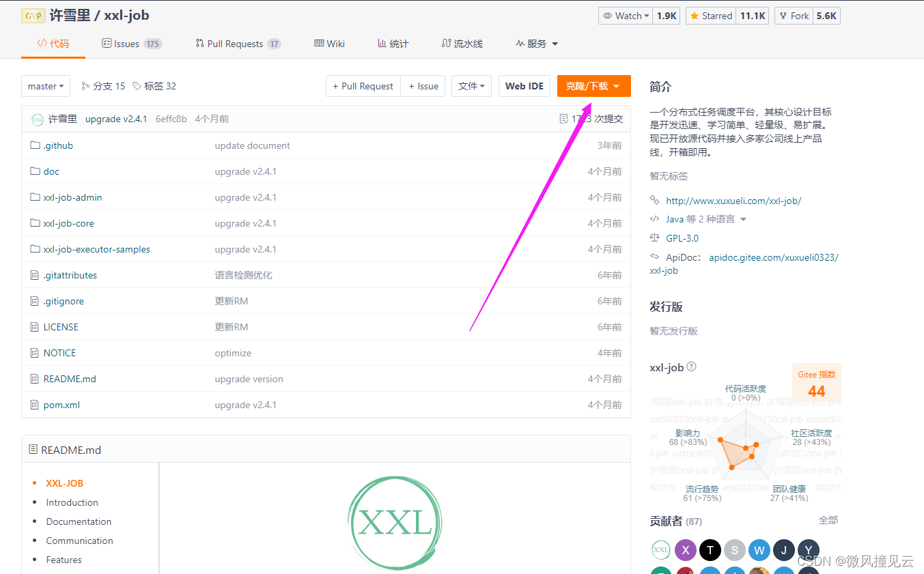Image resolution: width=924 pixels, height=574 pixels.
Task: Click the blue W contributor avatar
Action: point(759,549)
